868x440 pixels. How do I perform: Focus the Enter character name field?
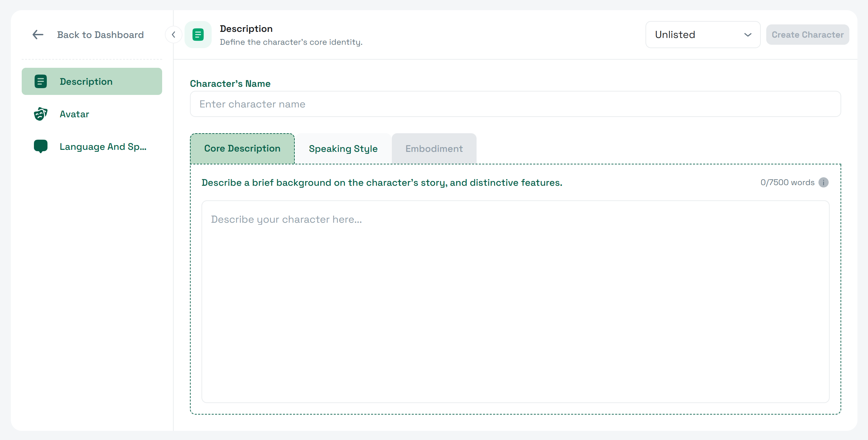click(x=515, y=104)
